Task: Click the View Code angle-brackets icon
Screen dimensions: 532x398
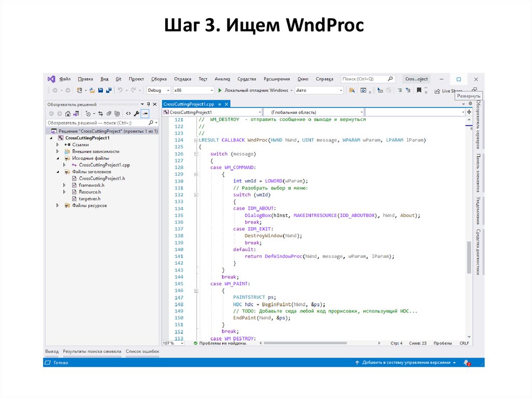Action: click(x=128, y=114)
